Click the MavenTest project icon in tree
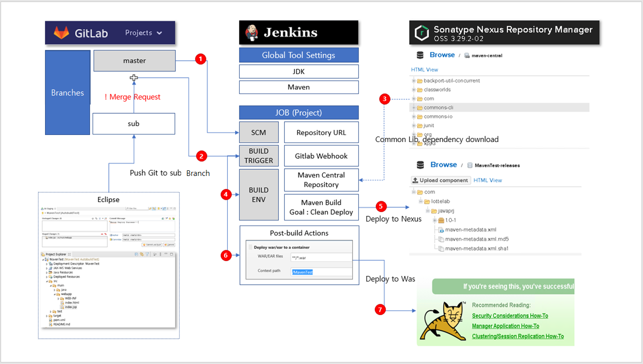The image size is (643, 364). pos(47,259)
